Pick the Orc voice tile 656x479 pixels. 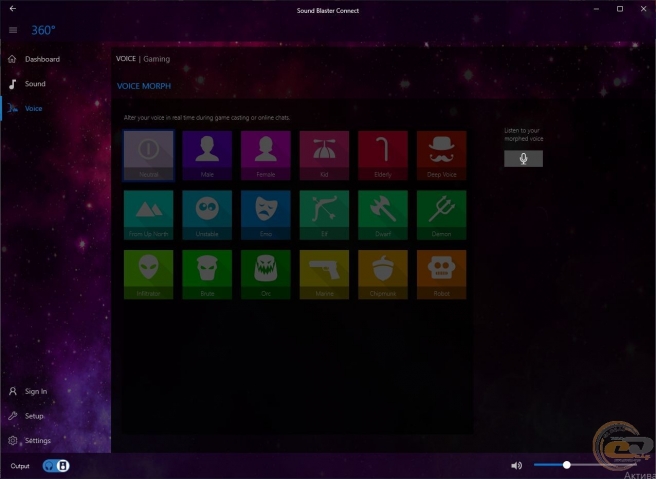(266, 274)
